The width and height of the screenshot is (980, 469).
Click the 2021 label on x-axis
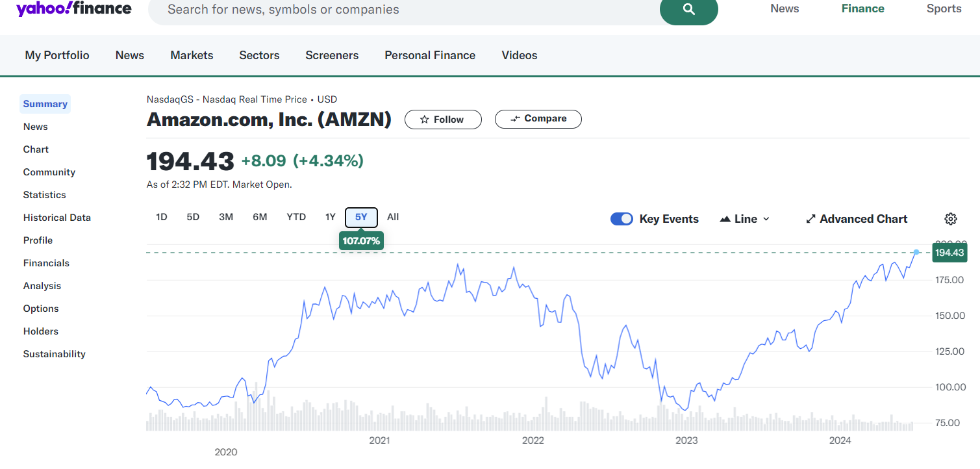[379, 440]
